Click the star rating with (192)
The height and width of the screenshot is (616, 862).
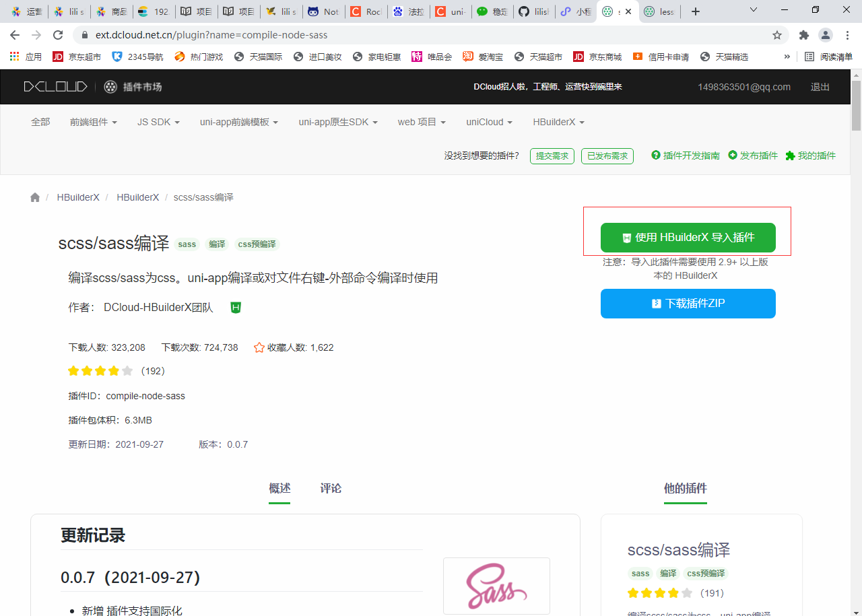[116, 371]
